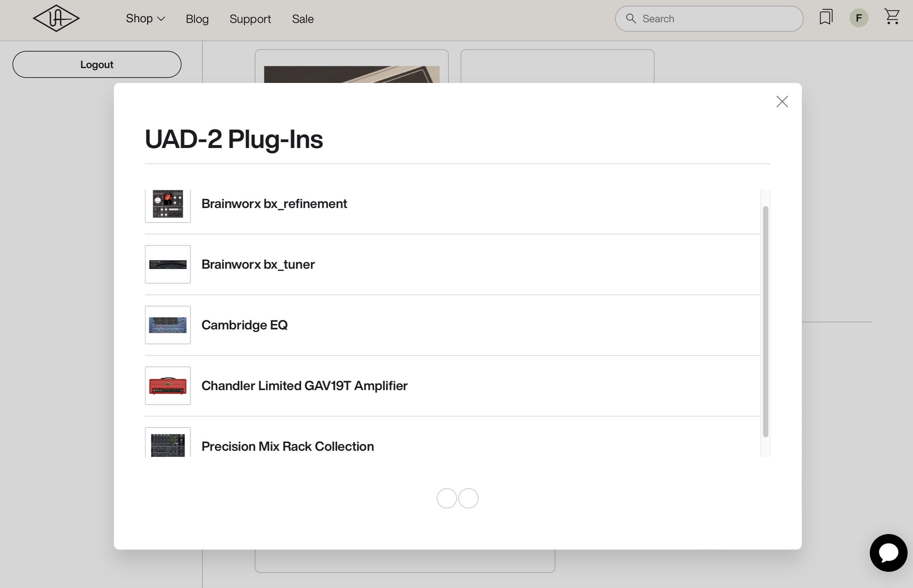Image resolution: width=913 pixels, height=588 pixels.
Task: Click the Brainworx bx_refinement name
Action: tap(274, 204)
